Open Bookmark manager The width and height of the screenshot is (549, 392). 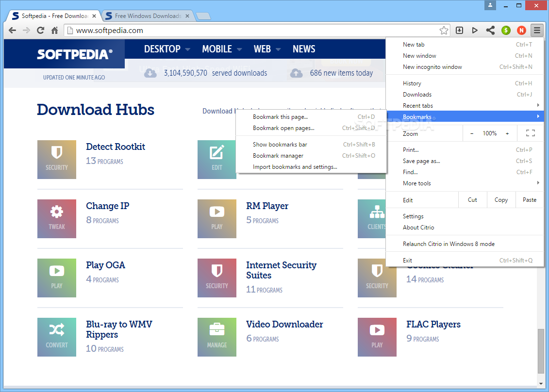point(311,156)
